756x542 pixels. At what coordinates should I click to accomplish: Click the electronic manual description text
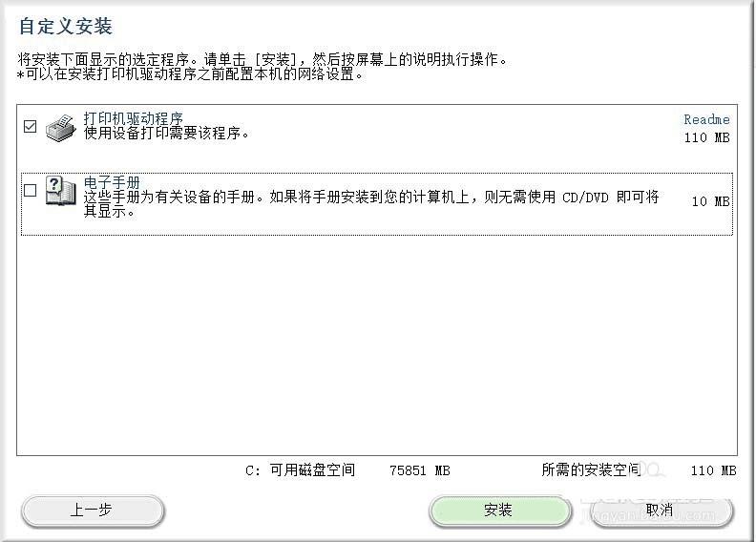tap(371, 204)
